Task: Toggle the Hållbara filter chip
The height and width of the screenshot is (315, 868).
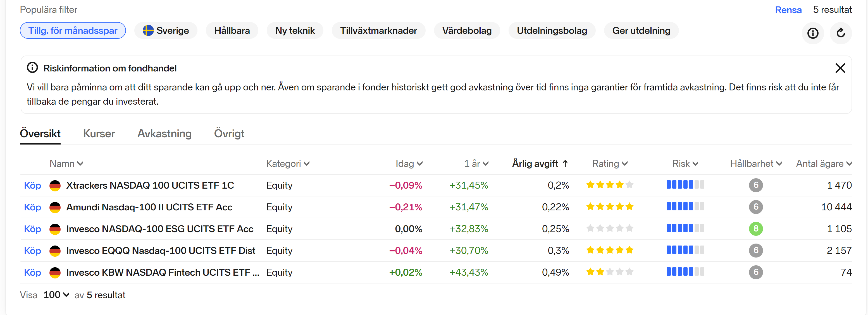Action: tap(232, 31)
